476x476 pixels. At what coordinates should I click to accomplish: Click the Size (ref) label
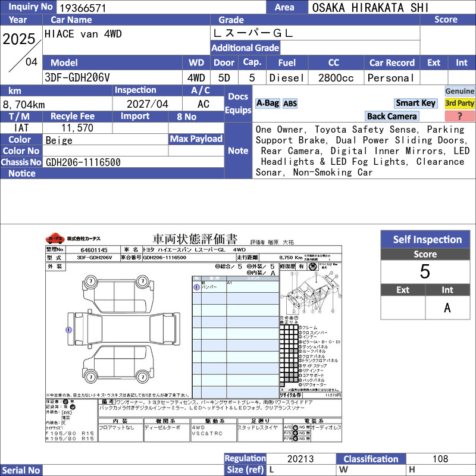[x=245, y=470]
